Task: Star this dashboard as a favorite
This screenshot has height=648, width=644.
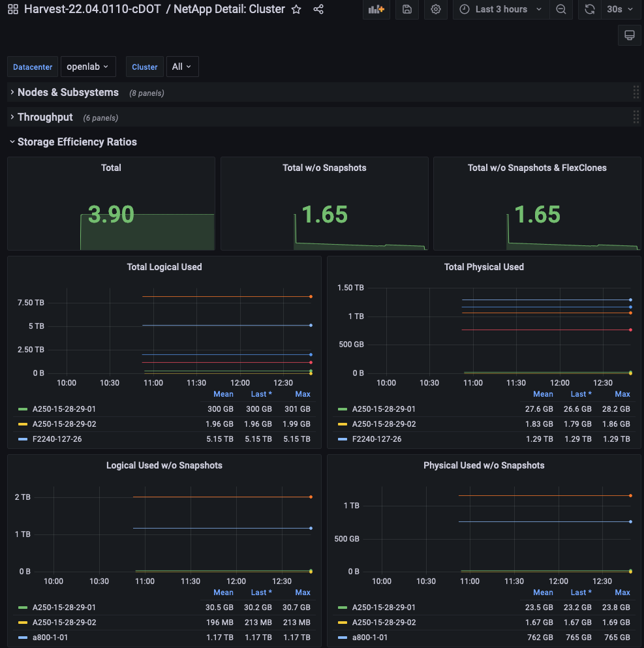Action: pos(296,9)
